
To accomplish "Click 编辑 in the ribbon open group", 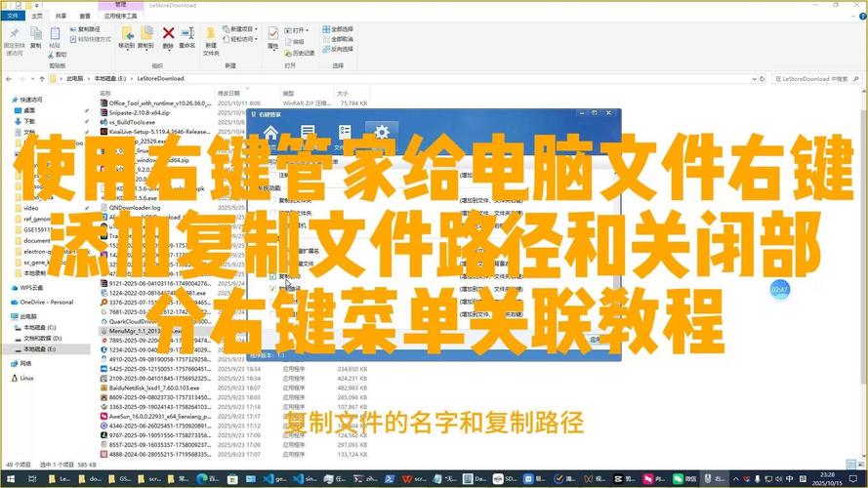I will (294, 42).
